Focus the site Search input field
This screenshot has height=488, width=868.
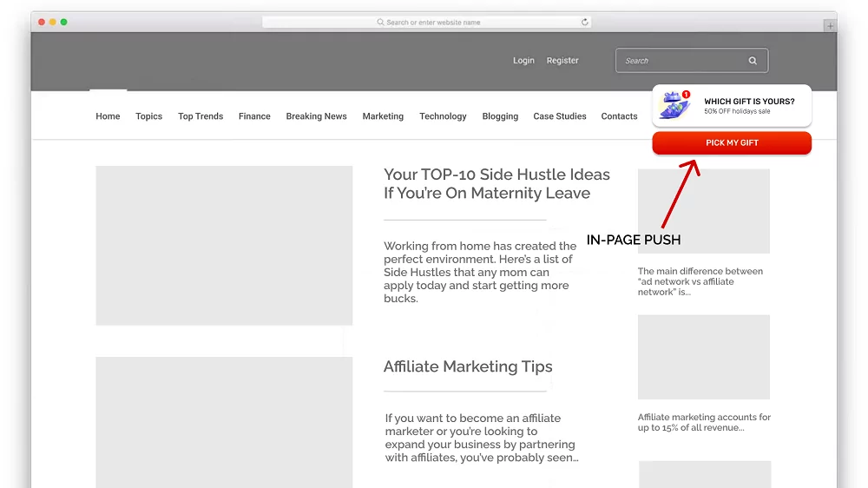(681, 61)
